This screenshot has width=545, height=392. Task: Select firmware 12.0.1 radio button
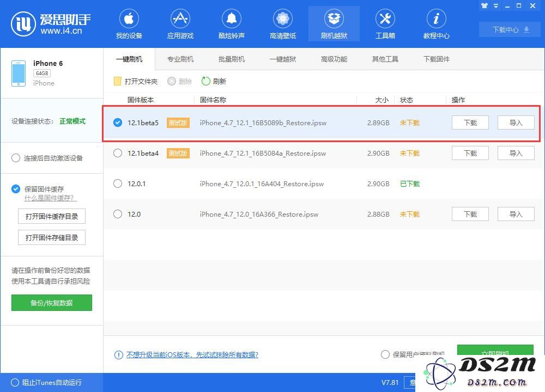[118, 183]
